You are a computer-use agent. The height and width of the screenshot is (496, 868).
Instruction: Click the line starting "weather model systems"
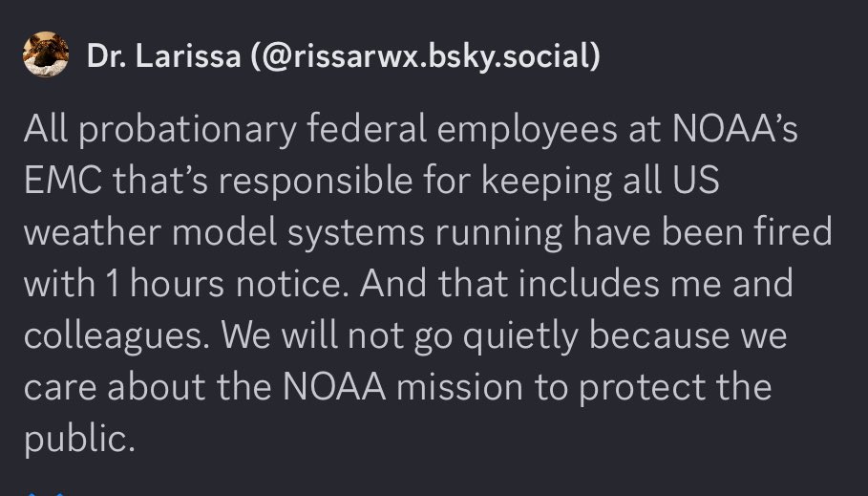pos(428,232)
